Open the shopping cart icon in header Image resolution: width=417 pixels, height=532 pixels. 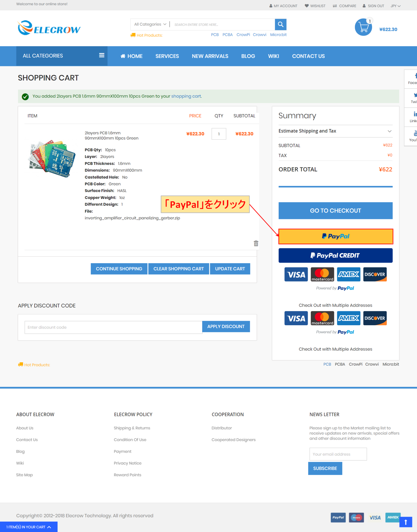(363, 27)
